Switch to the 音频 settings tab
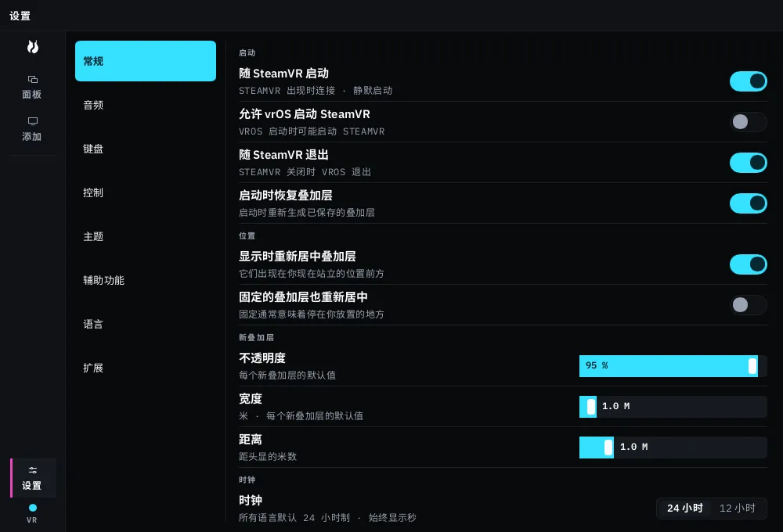Screen dimensions: 783x532 146,105
